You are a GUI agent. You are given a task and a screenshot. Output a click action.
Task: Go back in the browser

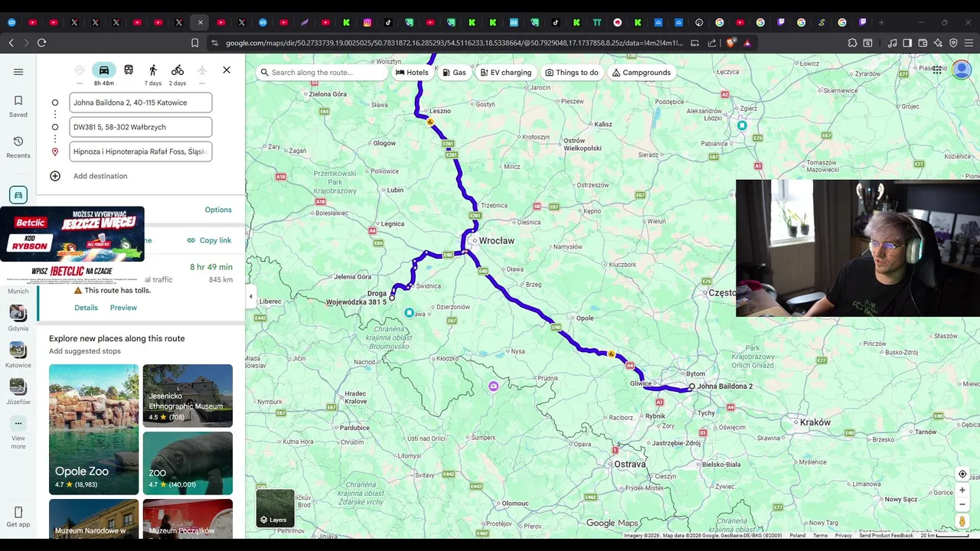point(11,43)
